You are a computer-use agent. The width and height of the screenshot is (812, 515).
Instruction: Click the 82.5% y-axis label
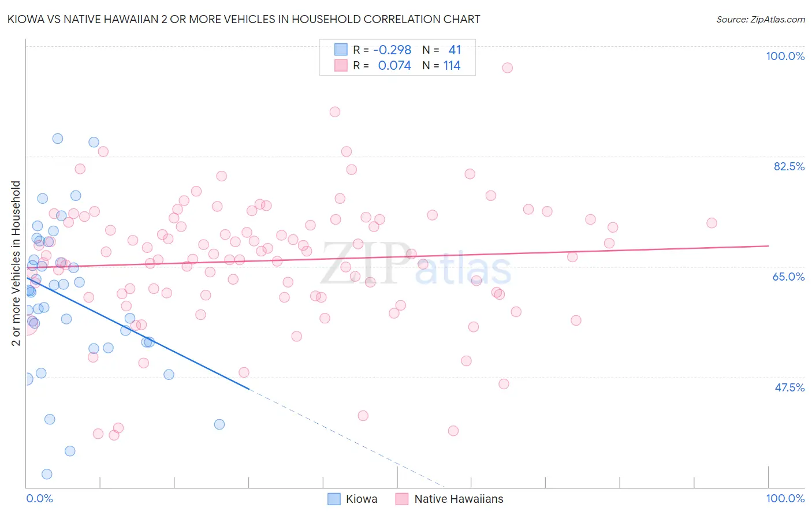tap(789, 166)
